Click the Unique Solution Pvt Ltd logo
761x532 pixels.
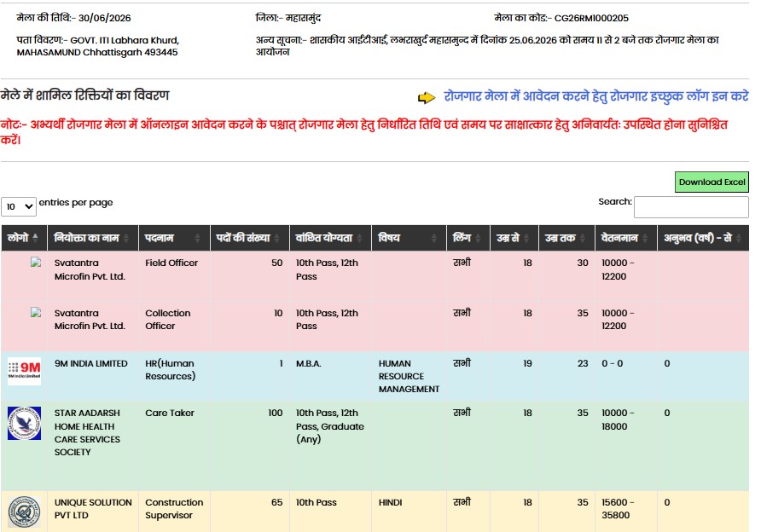24,512
